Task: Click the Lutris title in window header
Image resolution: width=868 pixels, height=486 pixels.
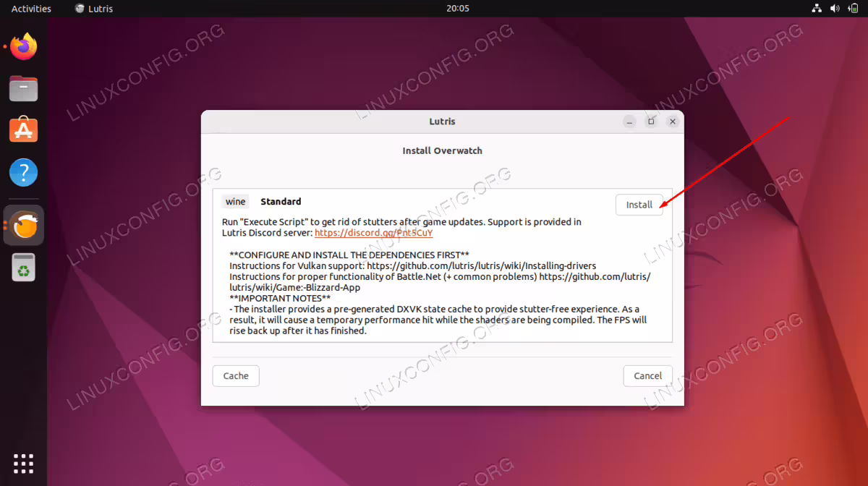Action: click(x=442, y=121)
